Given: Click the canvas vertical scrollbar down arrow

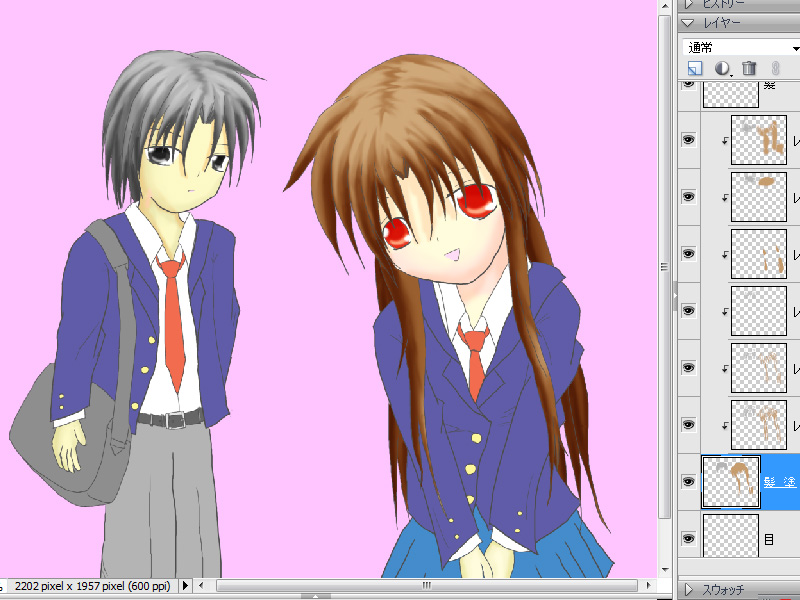Looking at the screenshot, I should coord(665,570).
